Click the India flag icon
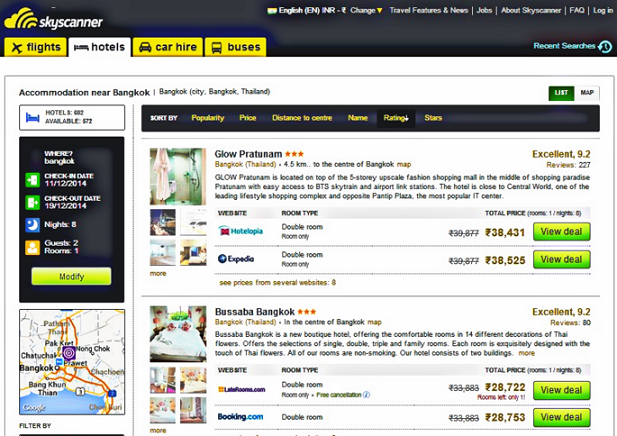This screenshot has width=617, height=436. [272, 10]
